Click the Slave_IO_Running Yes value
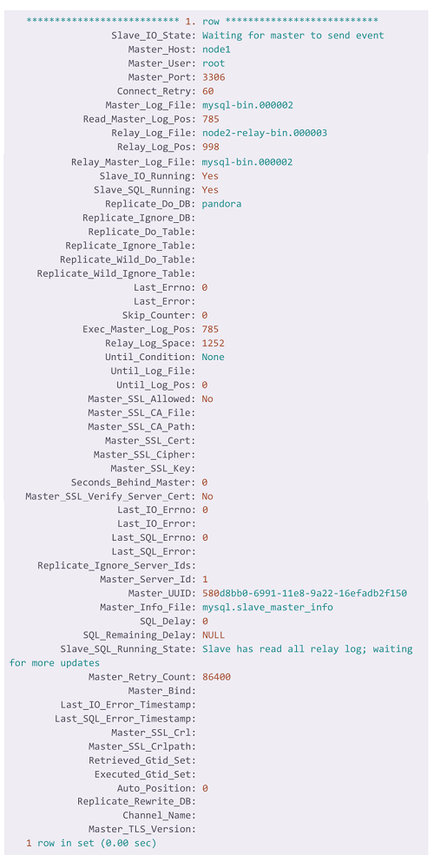Screen dimensions: 434x868 coord(210,176)
